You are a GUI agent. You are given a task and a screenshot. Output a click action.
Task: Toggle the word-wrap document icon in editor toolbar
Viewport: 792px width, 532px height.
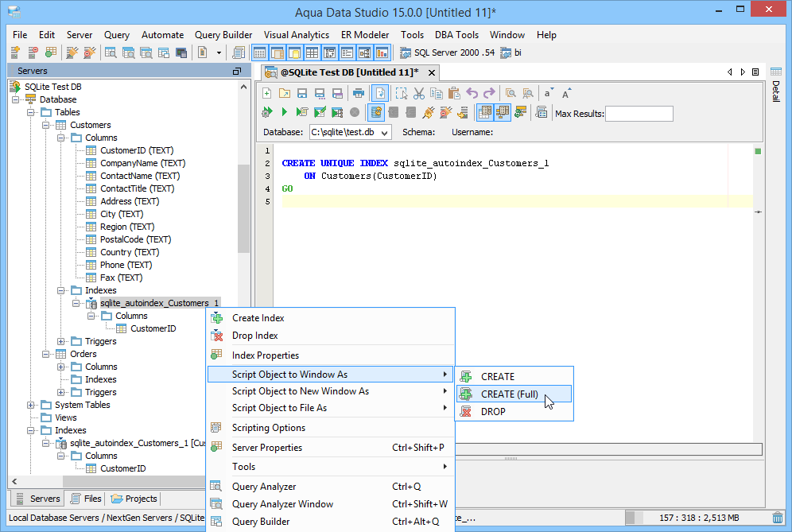coord(380,94)
